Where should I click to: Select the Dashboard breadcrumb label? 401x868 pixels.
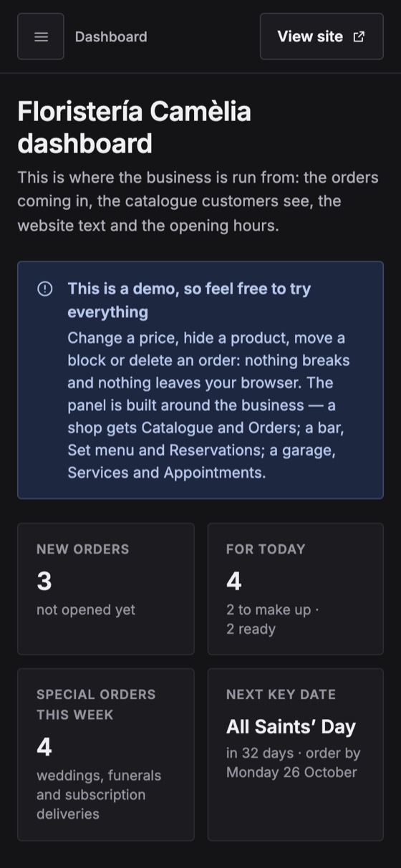[111, 37]
